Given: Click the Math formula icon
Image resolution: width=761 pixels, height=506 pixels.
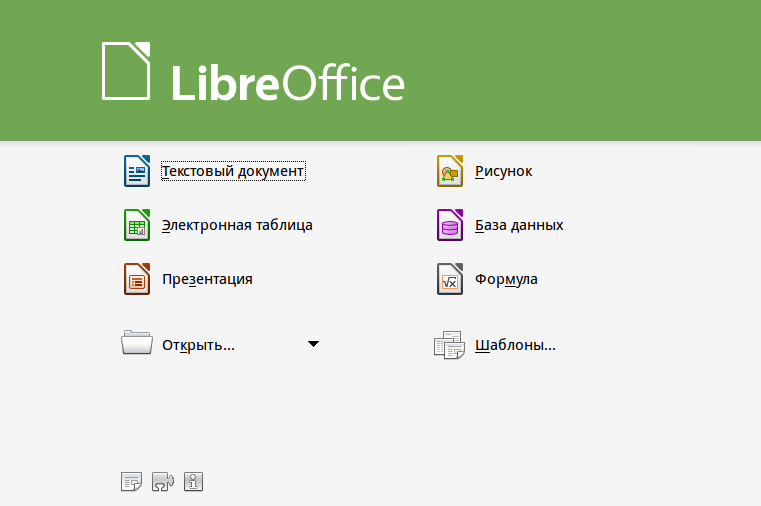Looking at the screenshot, I should tap(450, 279).
